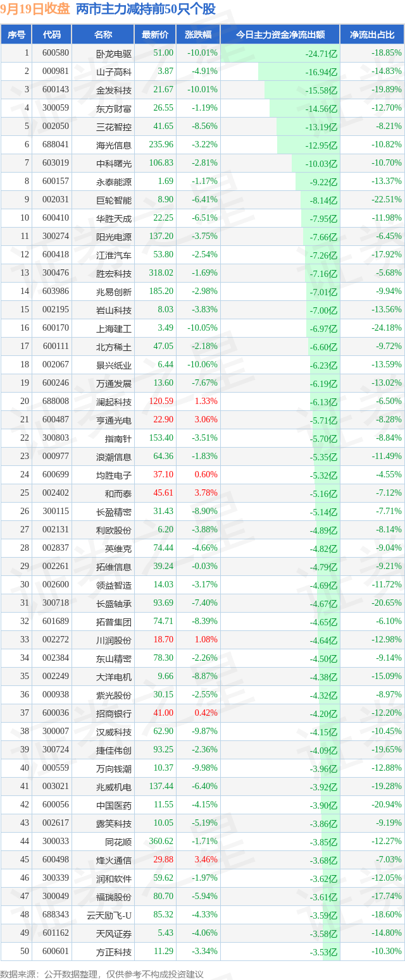This screenshot has height=980, width=405.
Task: Click change -0.03% for 拓维信息
Action: point(204,567)
